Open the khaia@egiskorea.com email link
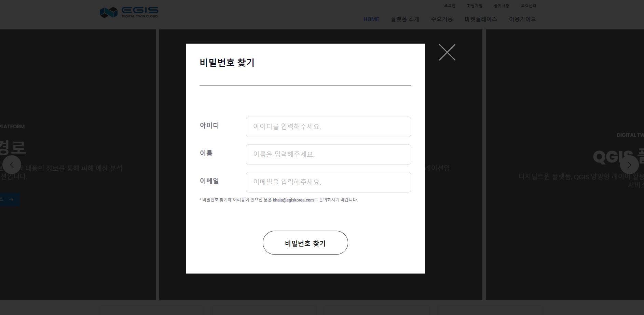 [x=293, y=200]
